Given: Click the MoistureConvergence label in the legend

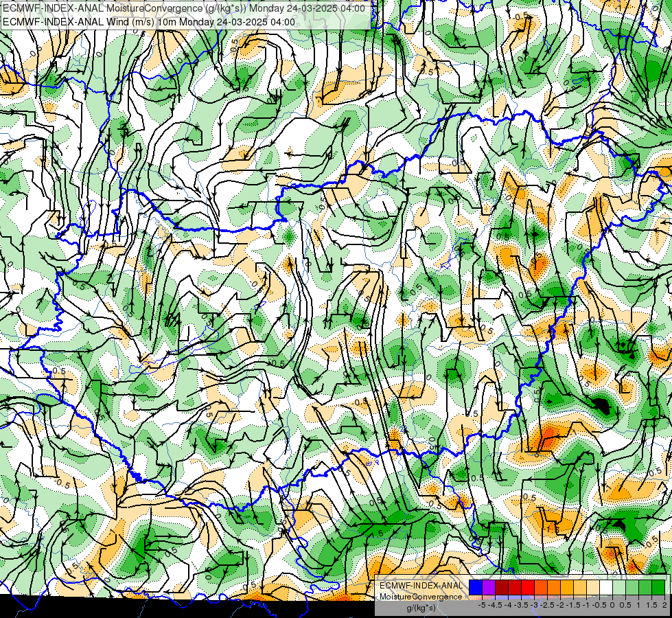Looking at the screenshot, I should tap(421, 597).
